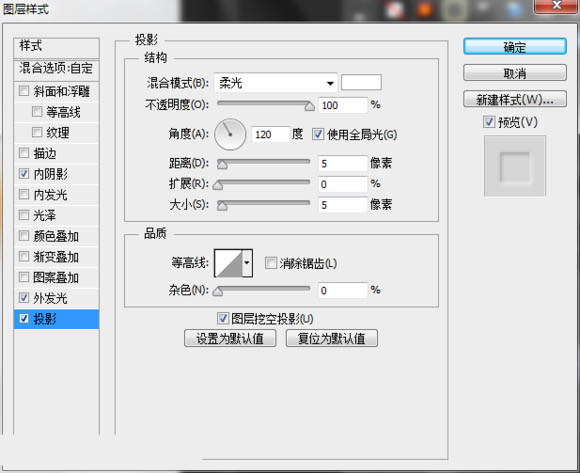
Task: Select the 外发光 style row label
Action: click(x=51, y=298)
